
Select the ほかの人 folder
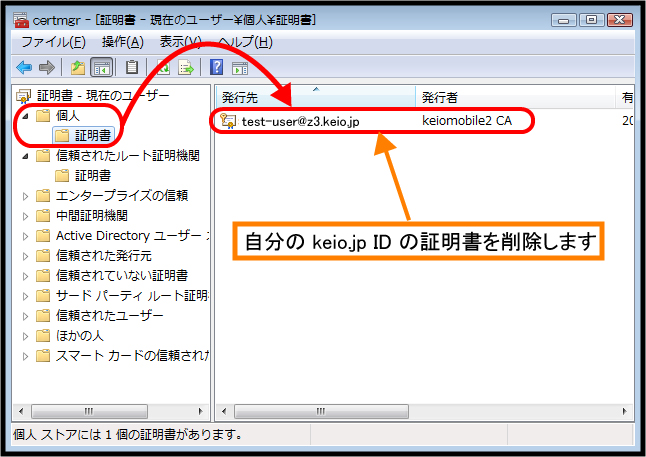[x=79, y=335]
